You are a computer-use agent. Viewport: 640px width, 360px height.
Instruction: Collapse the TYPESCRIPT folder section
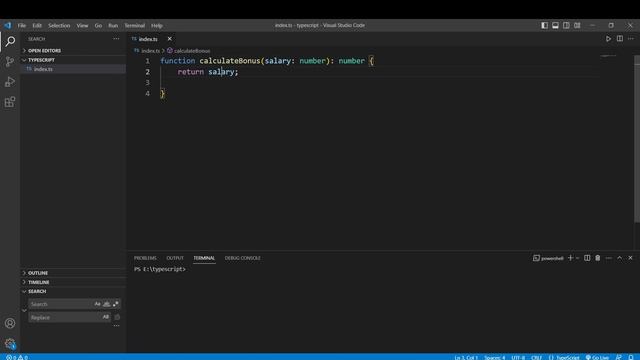[x=73, y=60]
